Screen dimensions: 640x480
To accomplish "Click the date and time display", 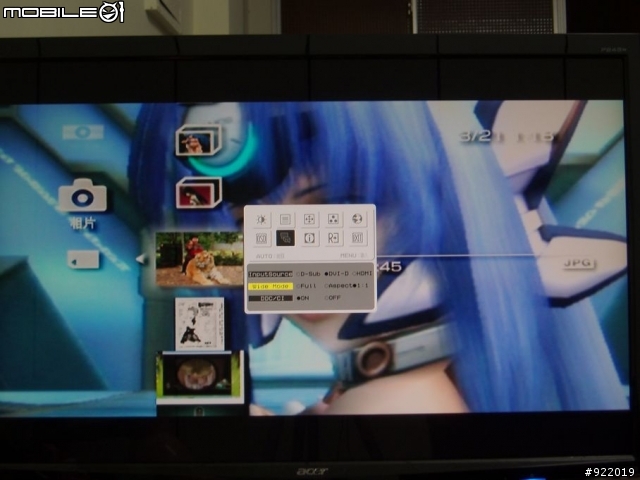I will pos(507,137).
